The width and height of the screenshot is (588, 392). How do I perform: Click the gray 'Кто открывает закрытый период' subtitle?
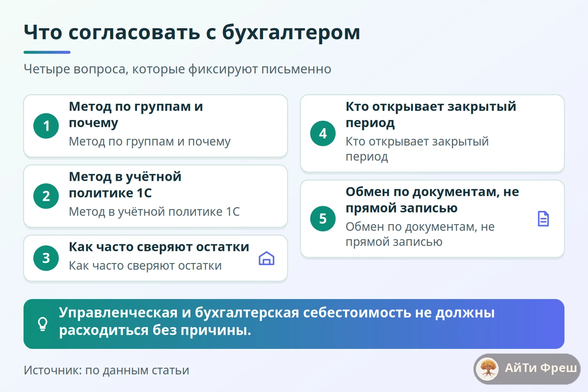417,149
